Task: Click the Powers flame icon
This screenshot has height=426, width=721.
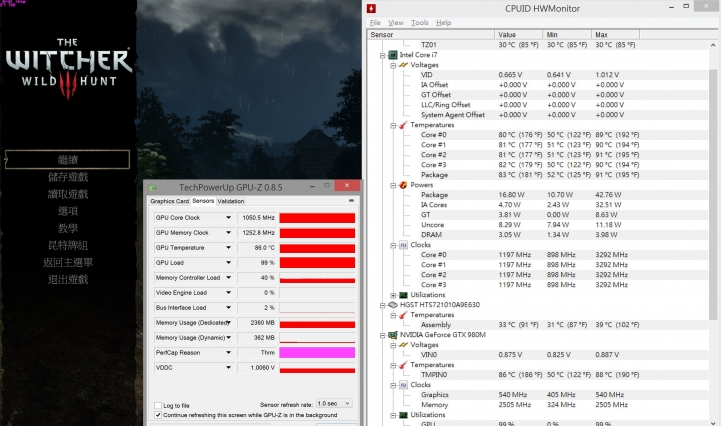Action: click(403, 185)
